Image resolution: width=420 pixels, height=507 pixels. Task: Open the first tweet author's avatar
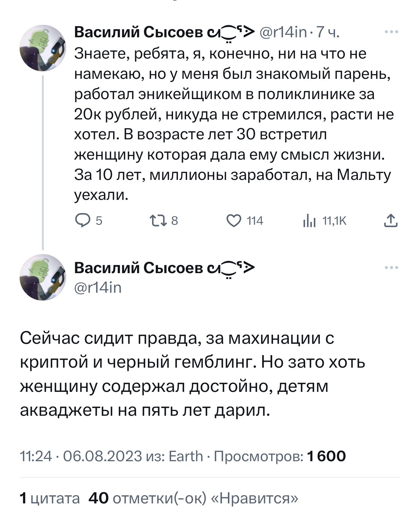coord(43,48)
